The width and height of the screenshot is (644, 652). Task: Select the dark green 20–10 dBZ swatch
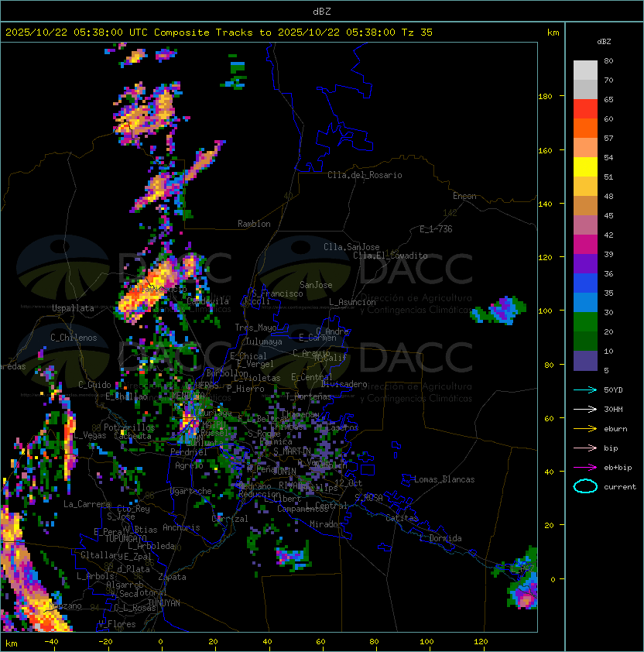pyautogui.click(x=585, y=341)
